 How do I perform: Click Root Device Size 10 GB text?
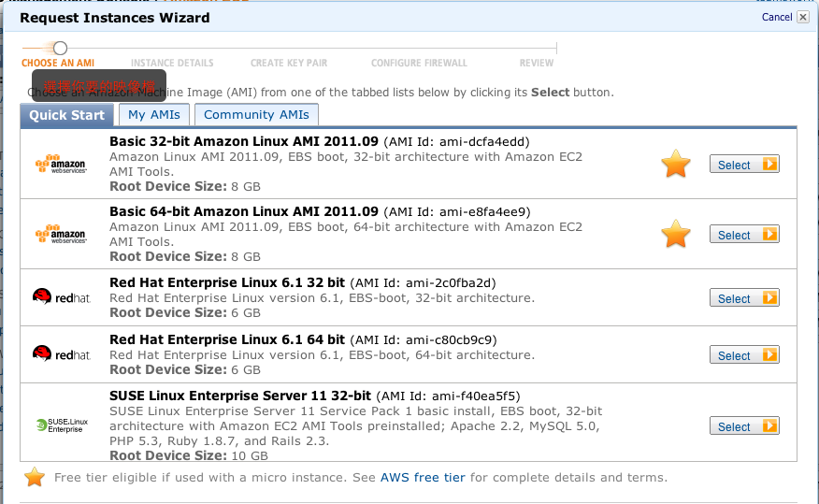point(189,455)
